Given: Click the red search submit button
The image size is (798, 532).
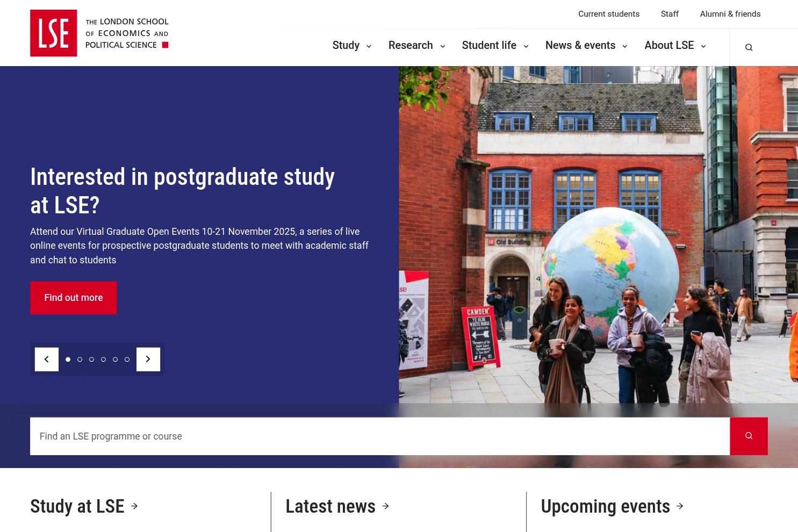Looking at the screenshot, I should (749, 436).
